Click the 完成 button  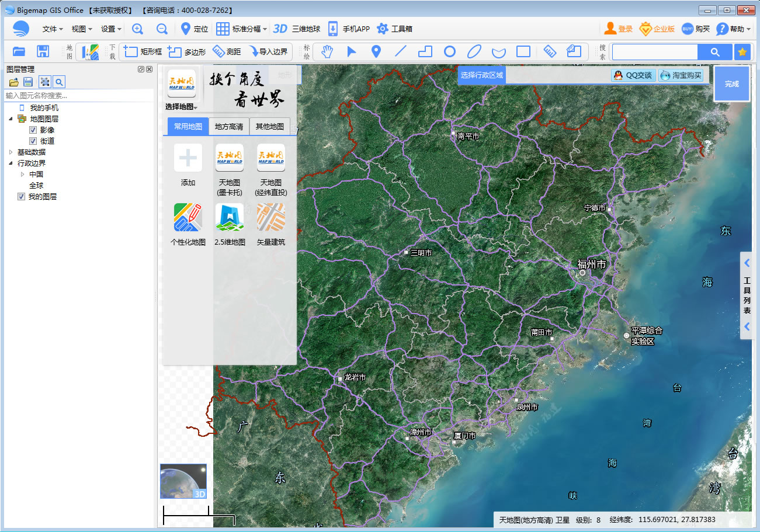point(731,84)
